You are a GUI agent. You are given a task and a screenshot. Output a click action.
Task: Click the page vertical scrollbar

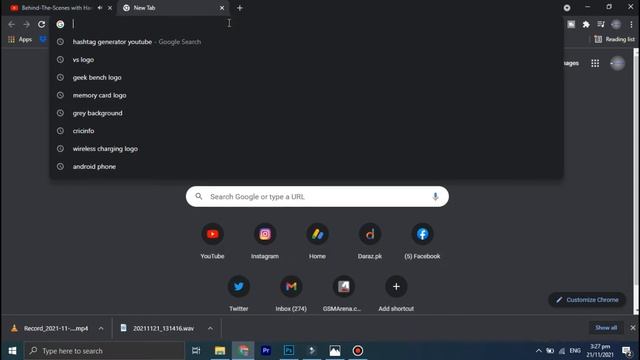[636, 181]
